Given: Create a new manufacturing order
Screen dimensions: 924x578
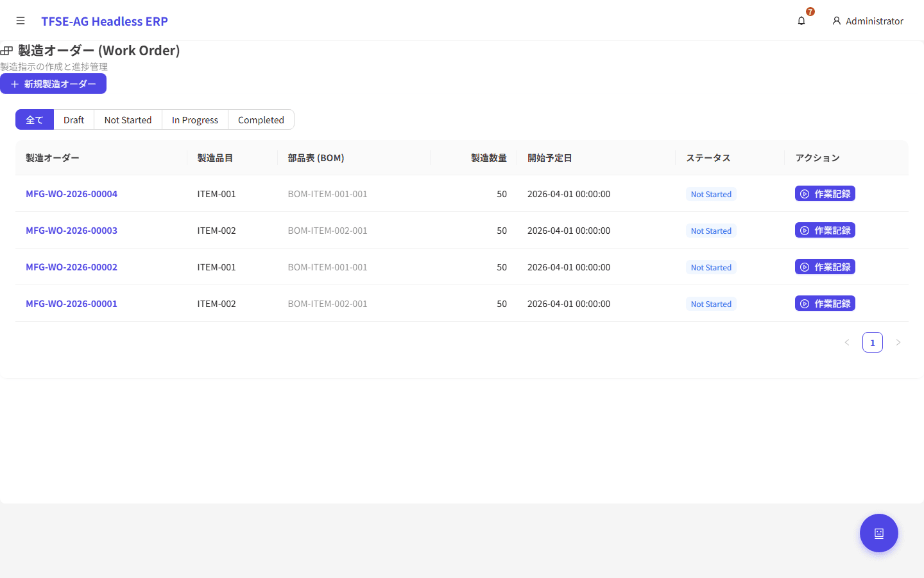Looking at the screenshot, I should click(x=53, y=84).
